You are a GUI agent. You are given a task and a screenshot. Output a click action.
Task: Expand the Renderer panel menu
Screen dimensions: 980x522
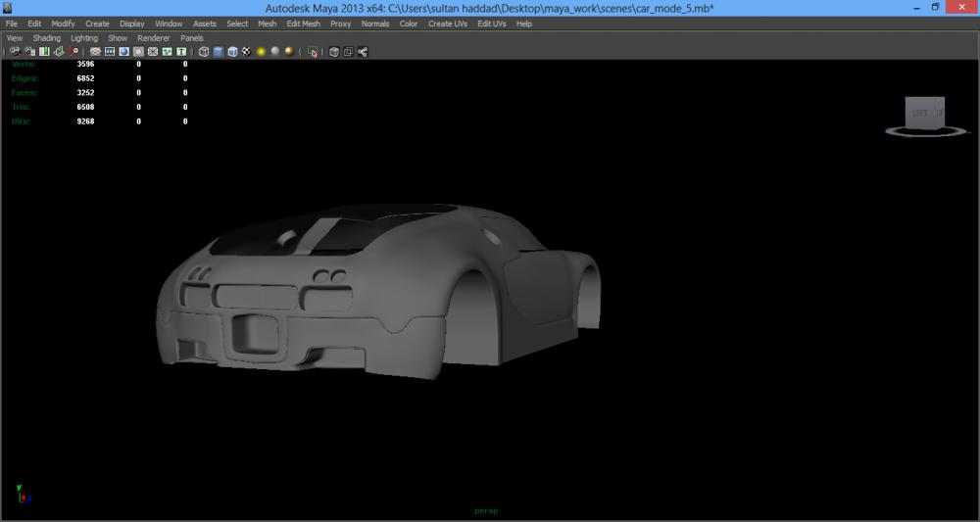(x=153, y=38)
